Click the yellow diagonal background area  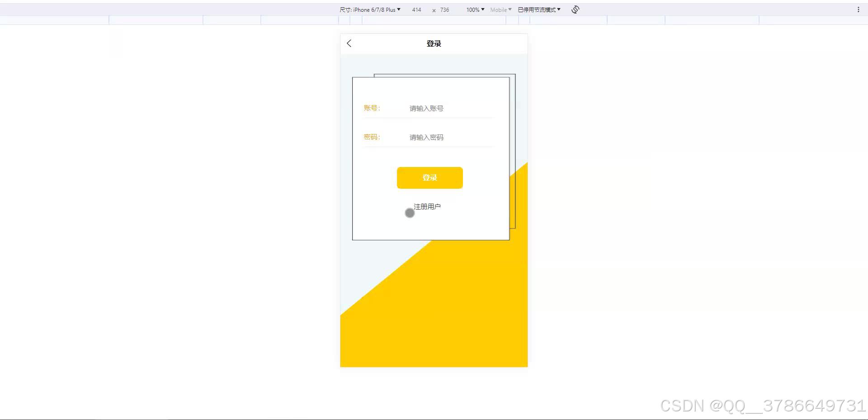pyautogui.click(x=434, y=317)
